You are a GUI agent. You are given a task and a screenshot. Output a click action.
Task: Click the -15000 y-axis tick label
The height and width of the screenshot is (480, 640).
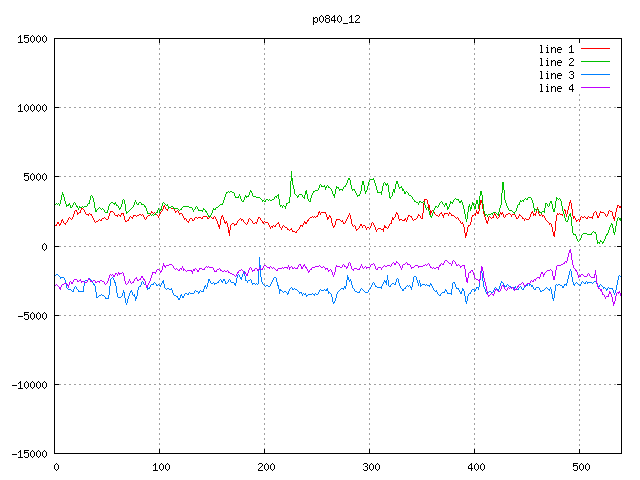pos(29,454)
